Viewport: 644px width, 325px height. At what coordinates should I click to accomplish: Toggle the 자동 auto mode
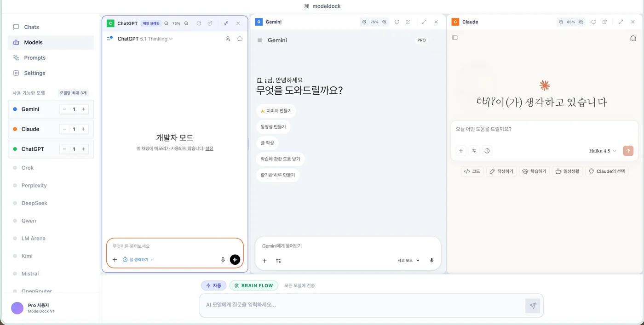(213, 285)
